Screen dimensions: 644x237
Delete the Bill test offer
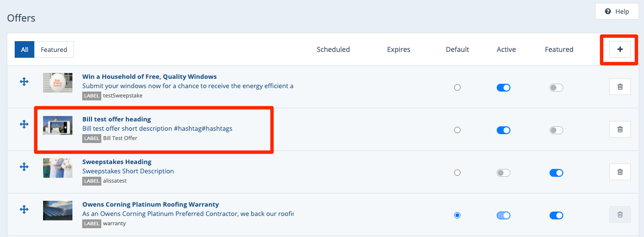(x=620, y=130)
